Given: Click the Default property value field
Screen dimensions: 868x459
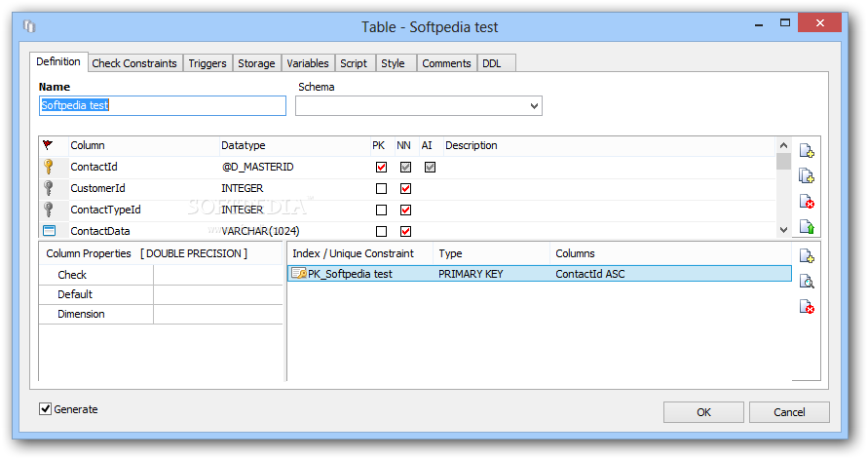Looking at the screenshot, I should pos(218,294).
